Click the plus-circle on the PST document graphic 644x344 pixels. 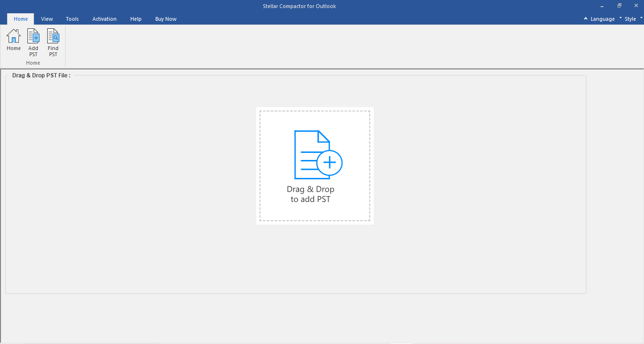pos(330,163)
